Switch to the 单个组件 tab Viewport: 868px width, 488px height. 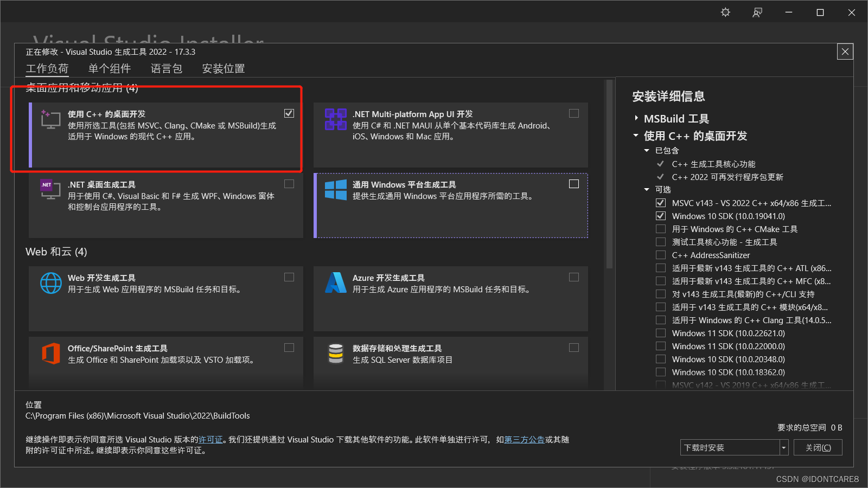point(110,68)
